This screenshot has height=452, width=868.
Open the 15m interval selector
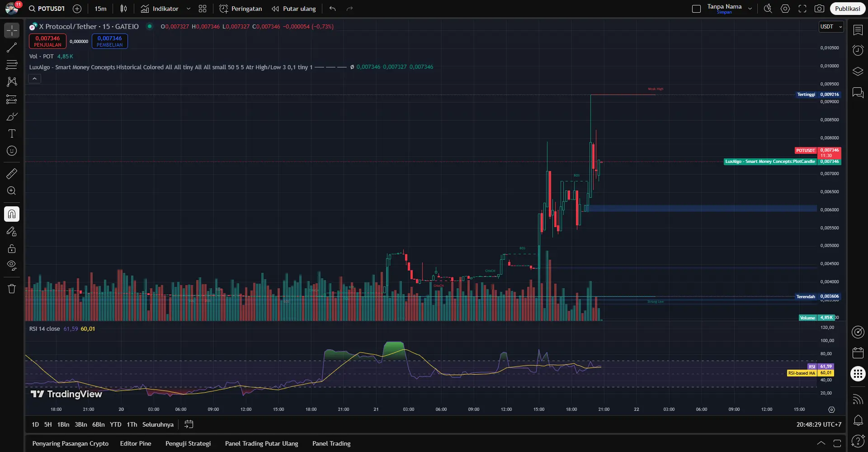click(100, 9)
